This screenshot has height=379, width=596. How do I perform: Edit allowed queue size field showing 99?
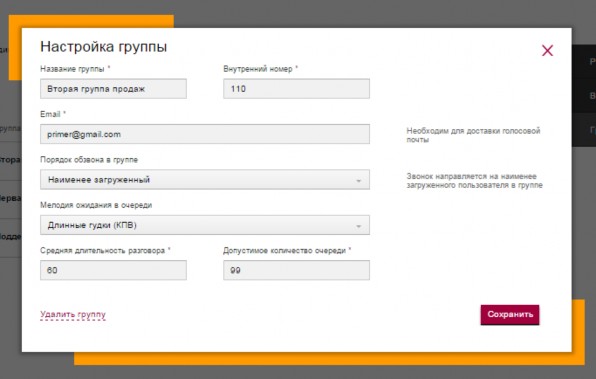point(296,270)
